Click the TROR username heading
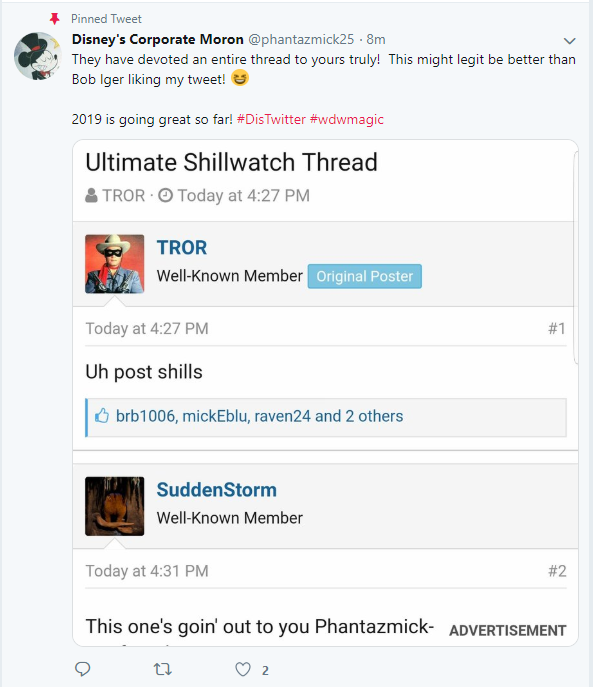The width and height of the screenshot is (593, 687). tap(182, 248)
